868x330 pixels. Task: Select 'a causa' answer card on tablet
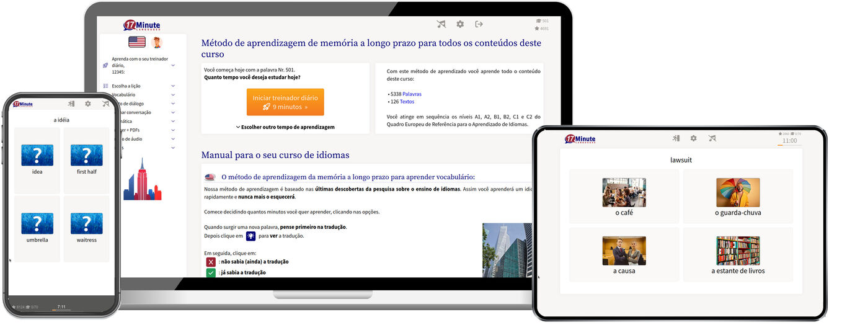(x=624, y=255)
